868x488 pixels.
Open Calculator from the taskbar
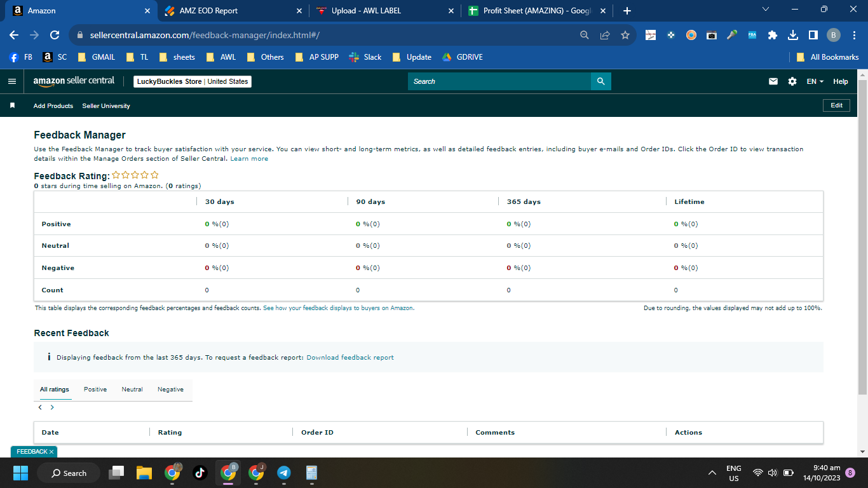pos(311,472)
